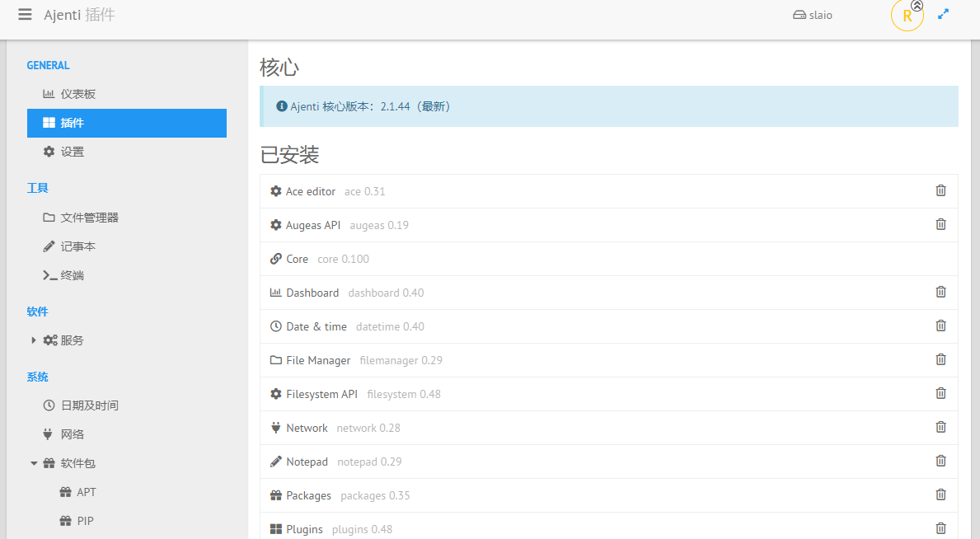Screen dimensions: 980x539
Task: Expand the 服务 tree item
Action: [34, 340]
